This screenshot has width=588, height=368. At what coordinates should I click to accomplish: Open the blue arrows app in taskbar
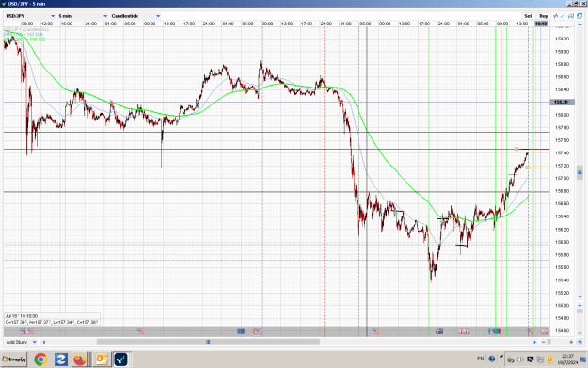tap(60, 360)
